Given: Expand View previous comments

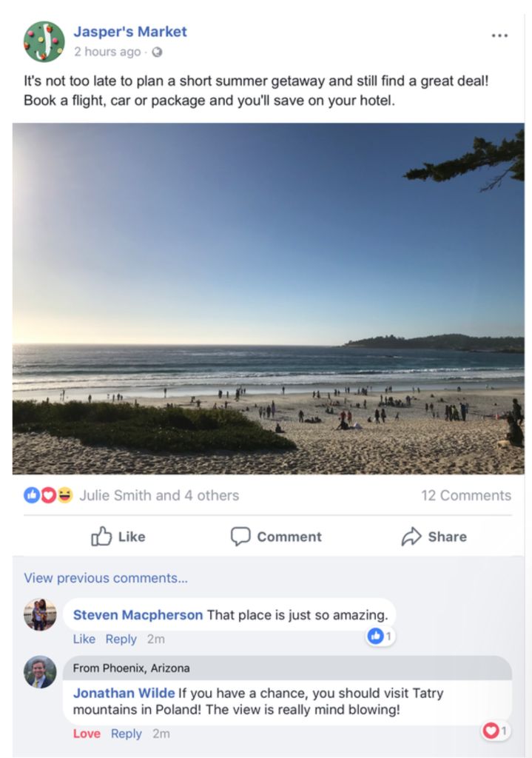Looking at the screenshot, I should click(106, 578).
